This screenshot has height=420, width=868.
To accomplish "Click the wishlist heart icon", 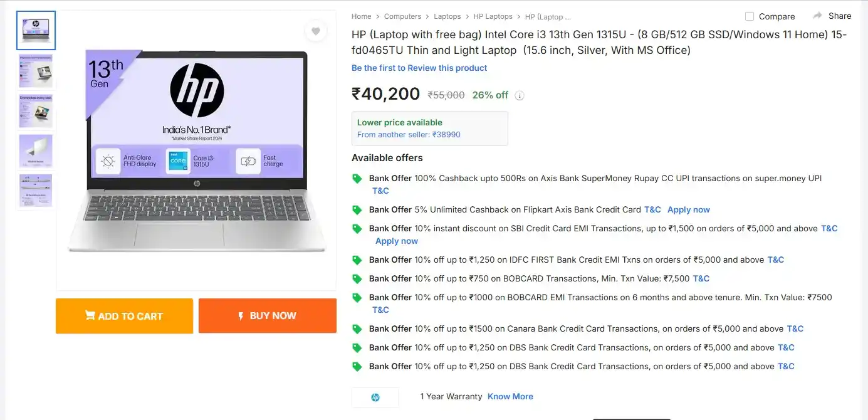I will (x=316, y=31).
